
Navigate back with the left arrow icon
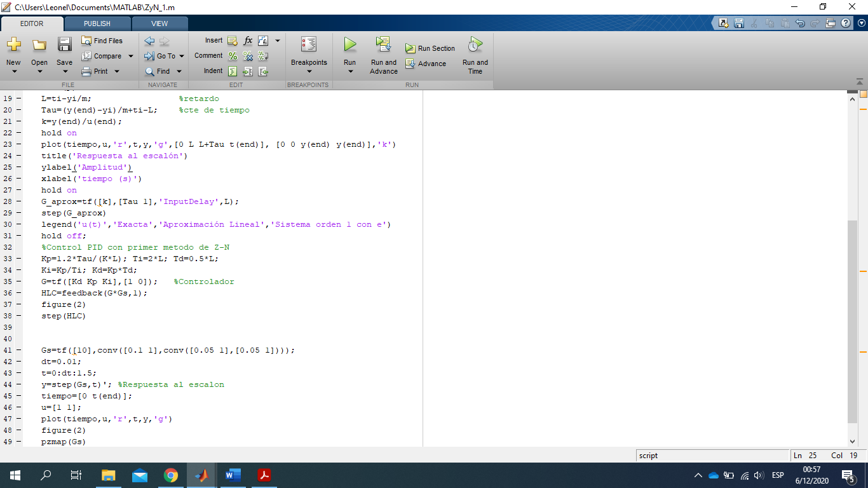point(149,41)
